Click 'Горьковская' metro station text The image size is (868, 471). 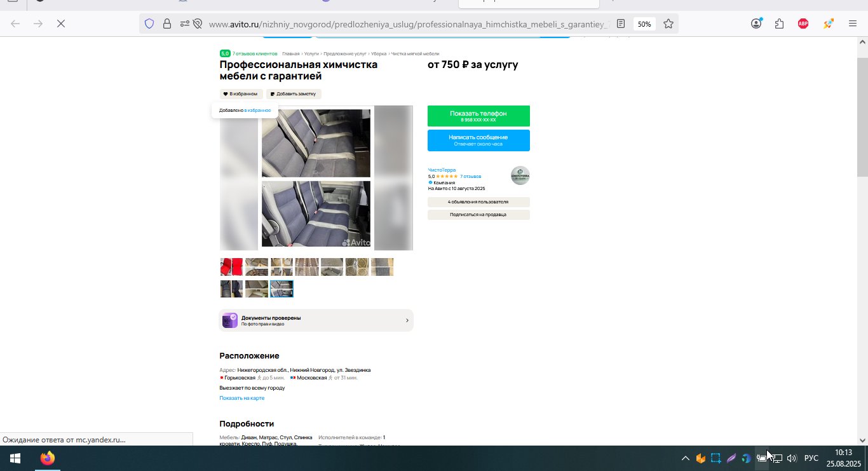240,378
